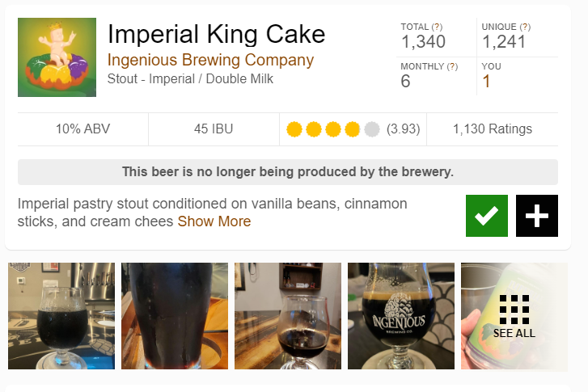Click the black plus add button

point(536,216)
